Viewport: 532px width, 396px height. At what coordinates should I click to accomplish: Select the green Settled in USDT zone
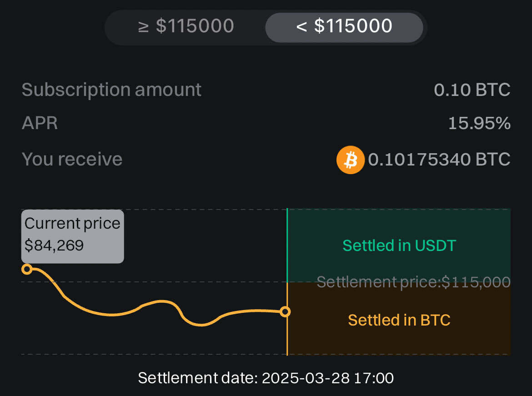pos(399,246)
